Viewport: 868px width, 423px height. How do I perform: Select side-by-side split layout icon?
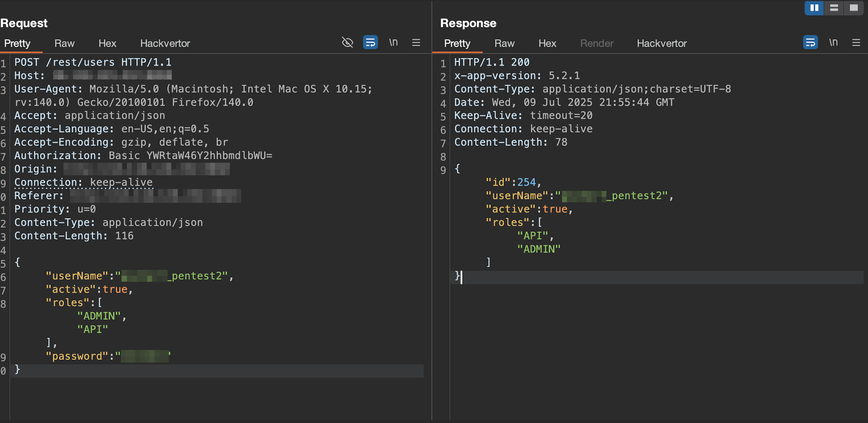814,8
